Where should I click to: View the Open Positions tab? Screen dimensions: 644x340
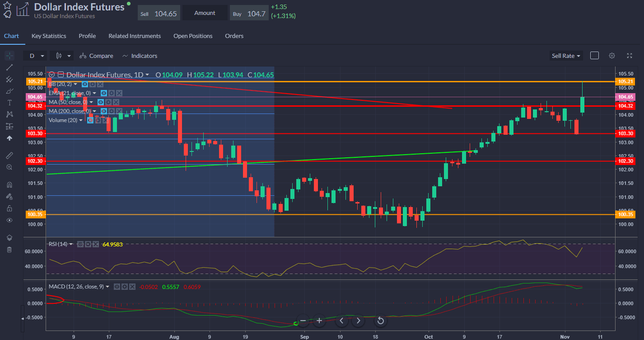tap(193, 36)
